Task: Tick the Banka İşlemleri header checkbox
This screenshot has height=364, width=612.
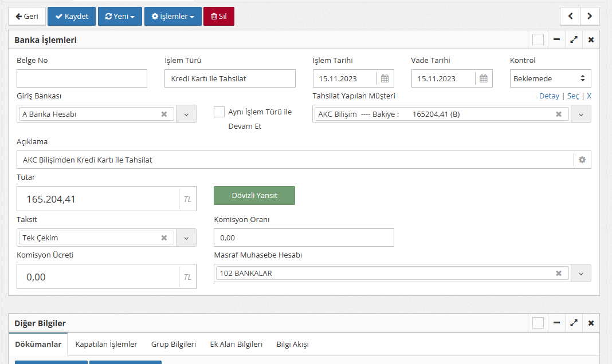Action: pos(538,40)
